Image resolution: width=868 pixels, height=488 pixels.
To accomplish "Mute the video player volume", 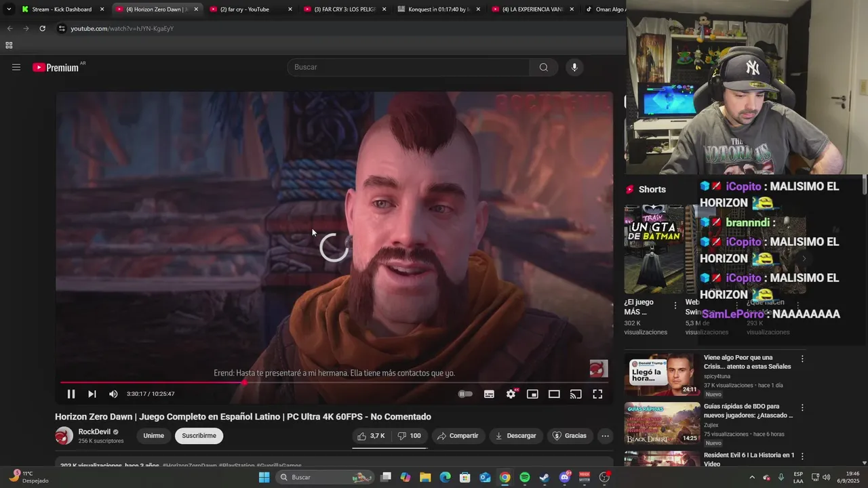I will coord(113,394).
